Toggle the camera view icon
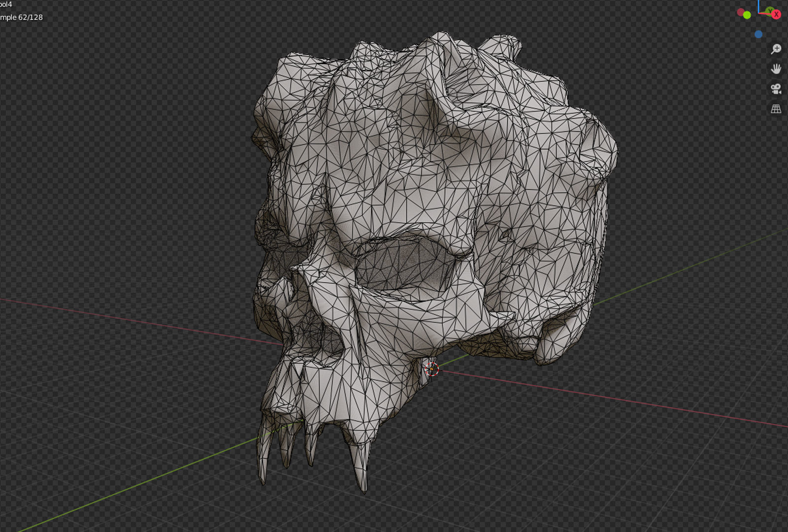This screenshot has height=532, width=788. pyautogui.click(x=776, y=89)
